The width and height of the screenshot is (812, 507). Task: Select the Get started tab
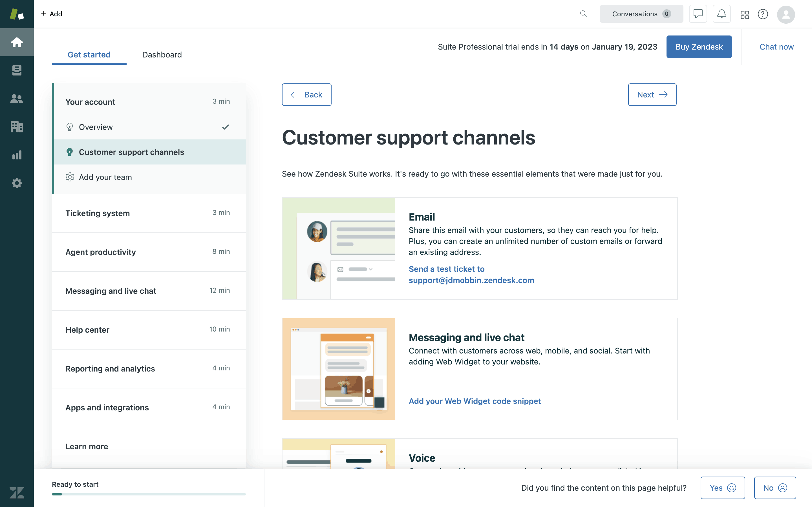(89, 54)
